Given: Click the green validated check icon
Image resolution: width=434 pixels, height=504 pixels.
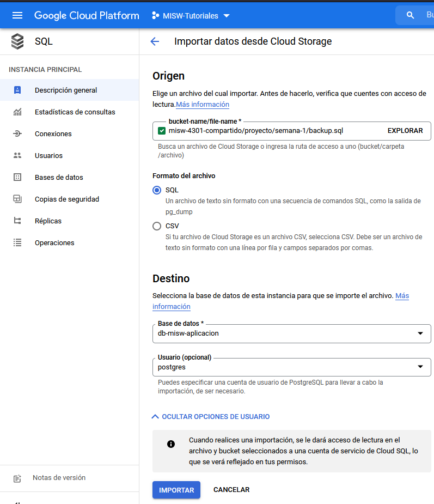Looking at the screenshot, I should click(162, 131).
